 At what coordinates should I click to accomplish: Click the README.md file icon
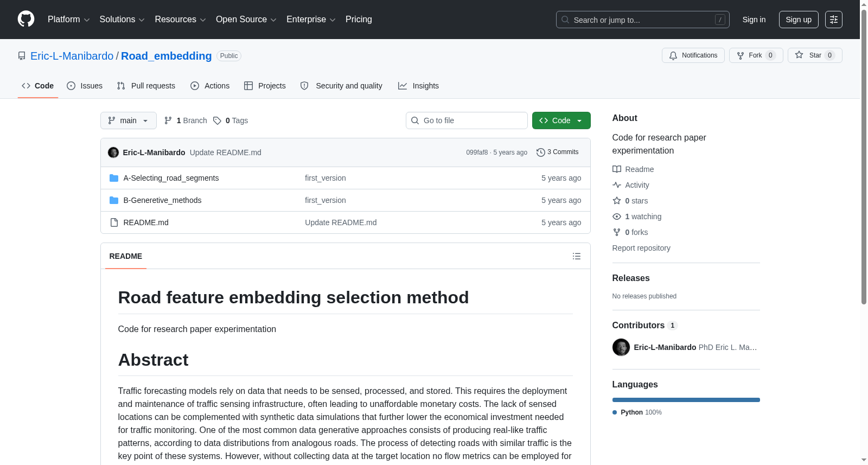pos(114,222)
